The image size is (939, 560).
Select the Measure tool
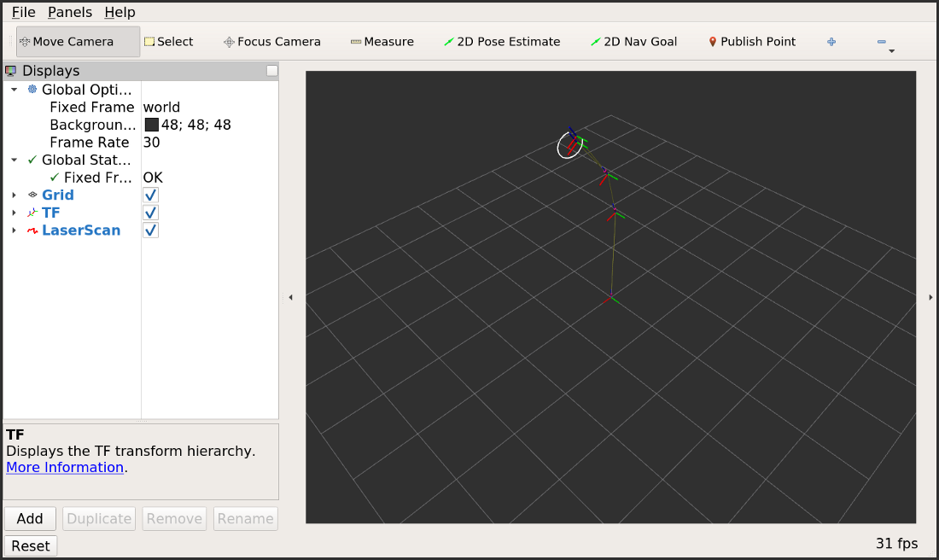(382, 41)
